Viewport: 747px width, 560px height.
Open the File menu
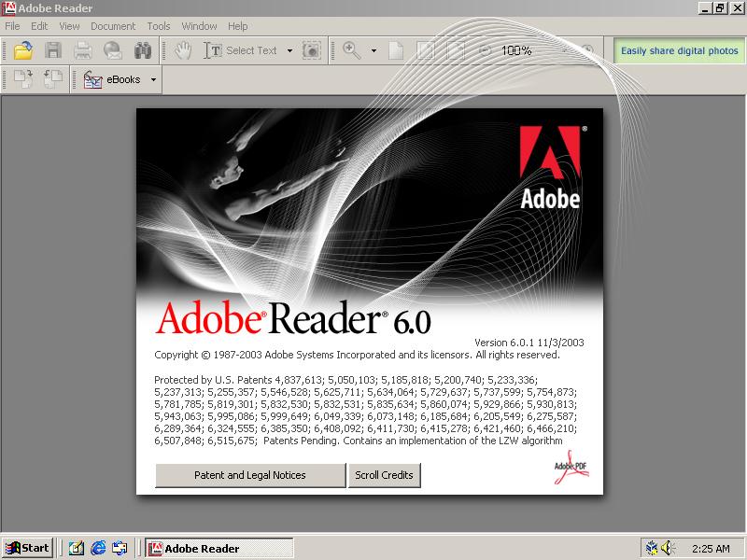pyautogui.click(x=12, y=26)
